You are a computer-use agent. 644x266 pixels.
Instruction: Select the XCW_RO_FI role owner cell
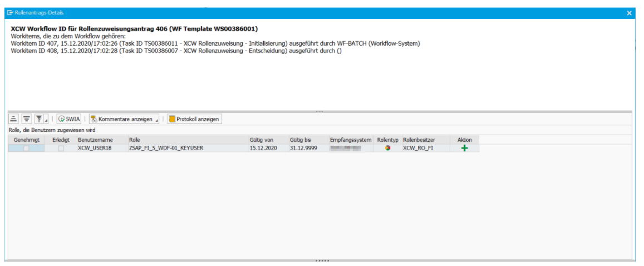click(x=426, y=148)
